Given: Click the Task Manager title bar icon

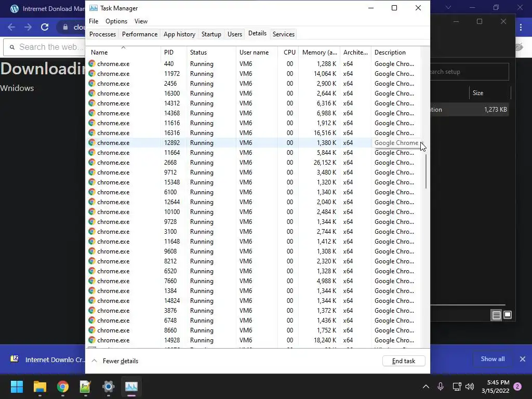Looking at the screenshot, I should (x=94, y=8).
